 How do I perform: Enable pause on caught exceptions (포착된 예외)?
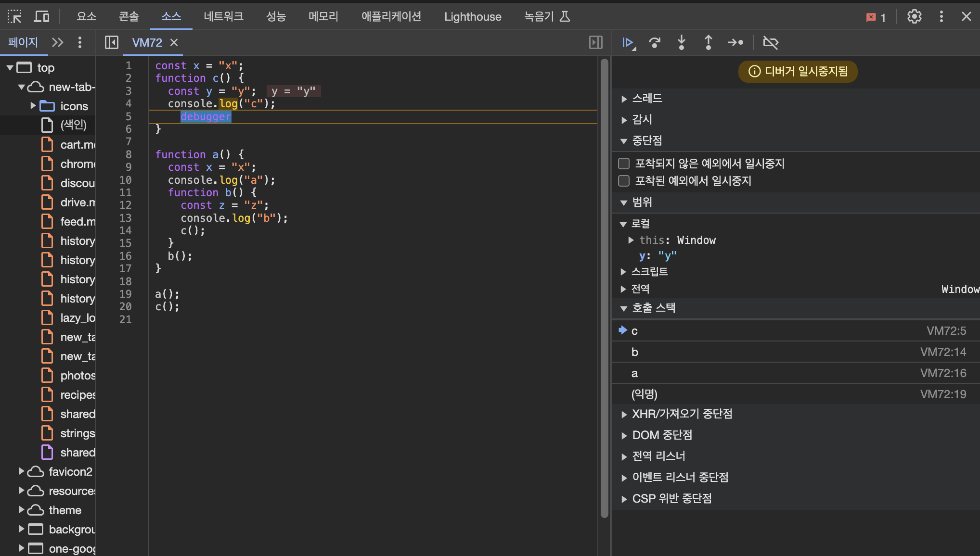[x=624, y=181]
